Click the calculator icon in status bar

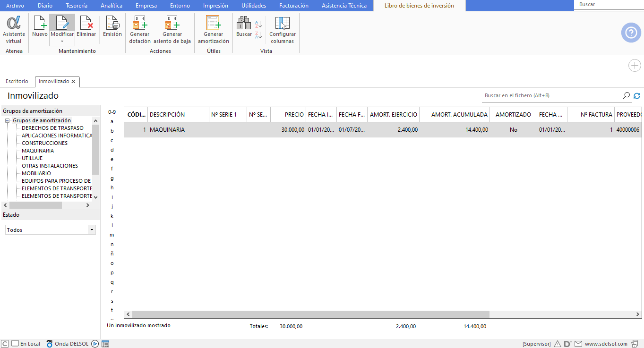105,344
